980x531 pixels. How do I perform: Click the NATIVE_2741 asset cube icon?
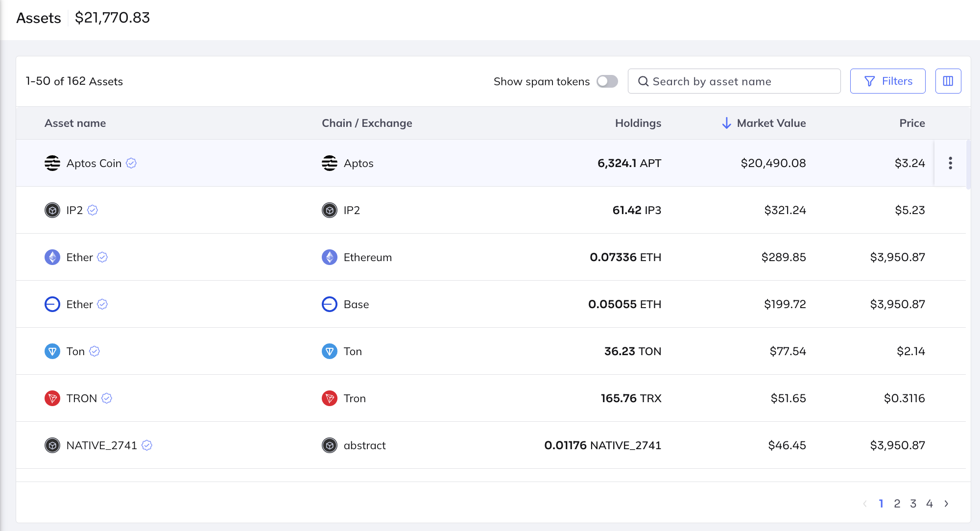pyautogui.click(x=52, y=445)
